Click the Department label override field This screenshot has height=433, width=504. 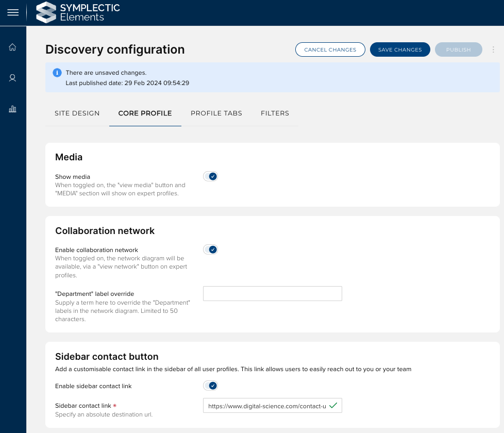tap(272, 294)
